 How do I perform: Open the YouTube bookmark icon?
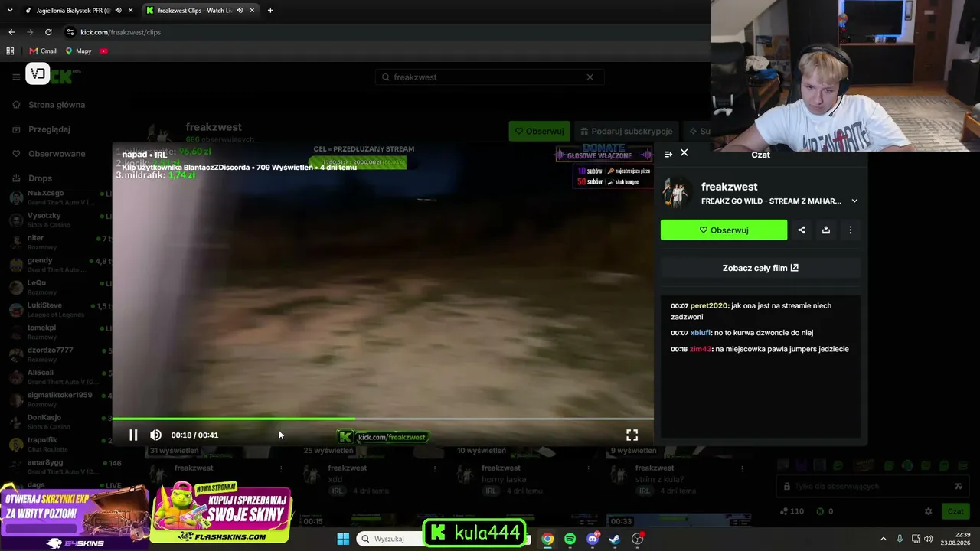[x=103, y=51]
